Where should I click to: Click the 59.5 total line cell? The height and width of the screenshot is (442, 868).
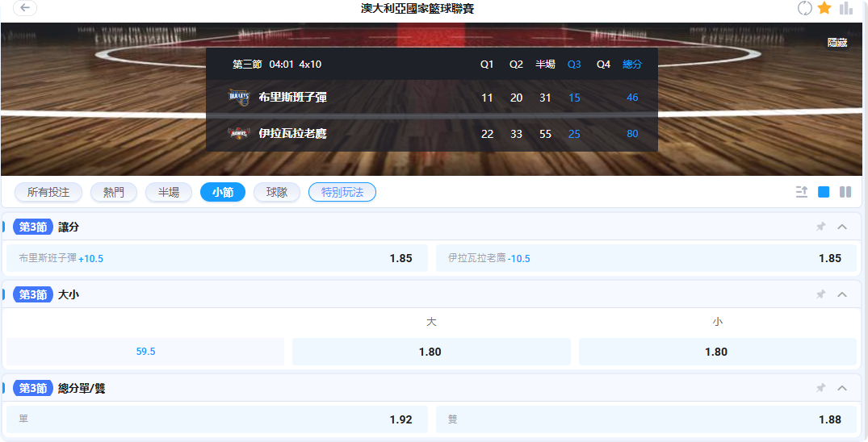click(x=145, y=352)
